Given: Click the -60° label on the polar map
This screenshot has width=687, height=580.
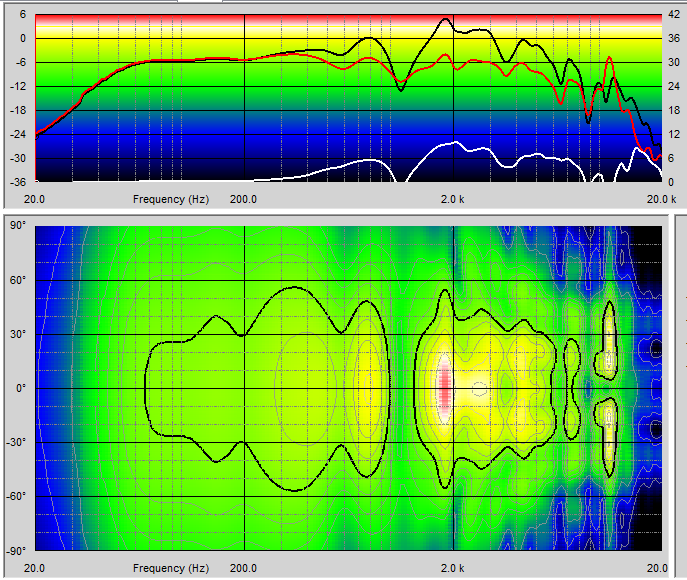Looking at the screenshot, I should (17, 496).
